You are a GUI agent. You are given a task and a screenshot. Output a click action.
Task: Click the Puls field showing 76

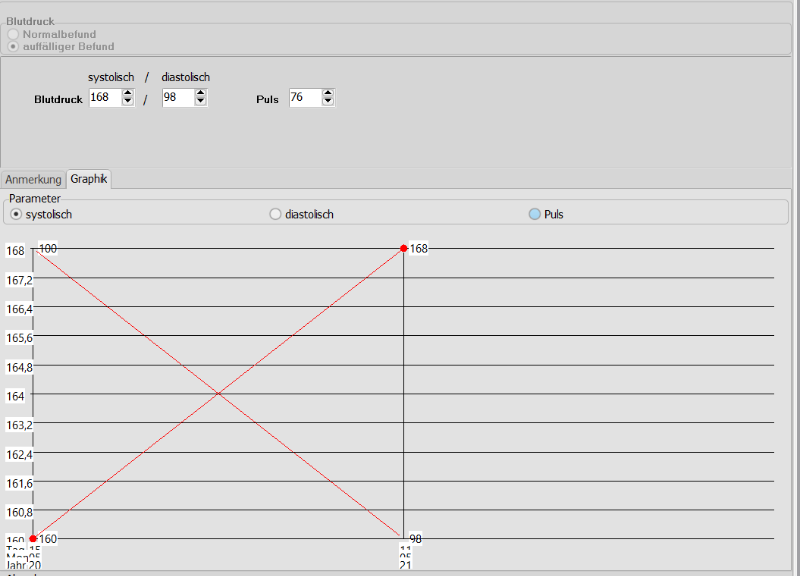[304, 97]
